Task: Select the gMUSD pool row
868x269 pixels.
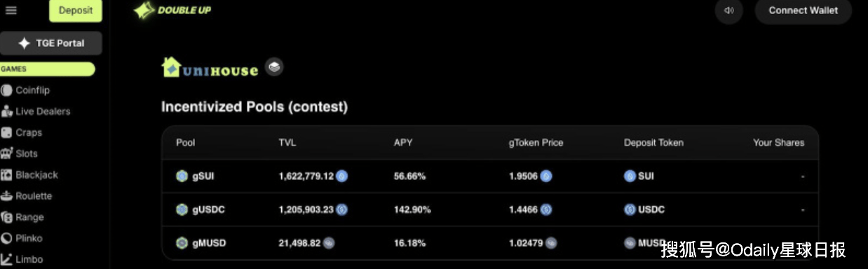Action: pos(490,243)
